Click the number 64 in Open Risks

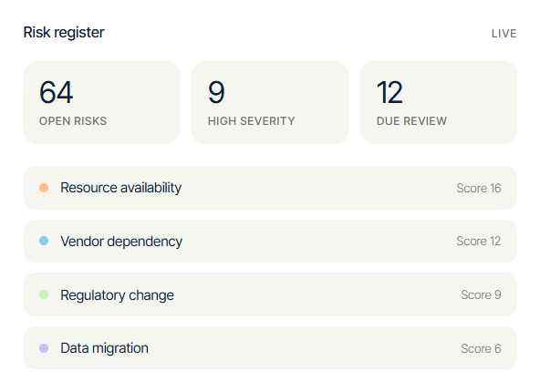click(57, 92)
